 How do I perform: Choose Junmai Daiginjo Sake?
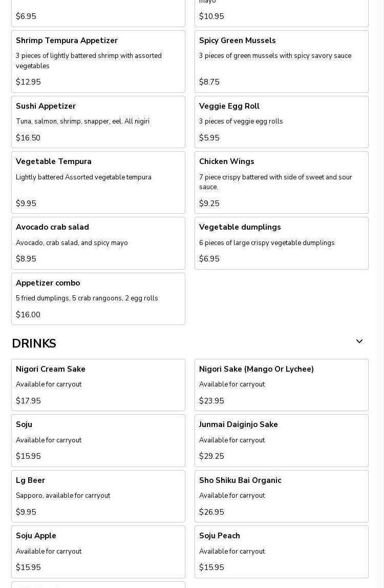(x=281, y=440)
